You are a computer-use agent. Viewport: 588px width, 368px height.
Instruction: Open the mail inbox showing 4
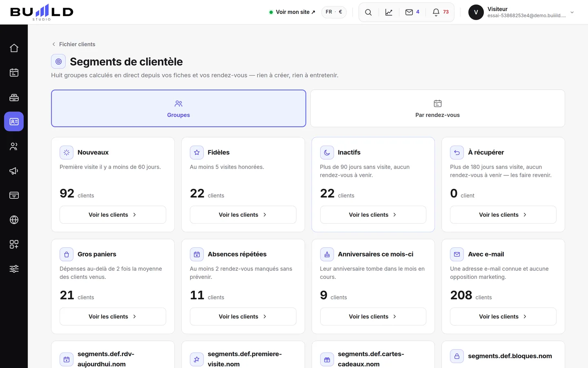tap(412, 12)
